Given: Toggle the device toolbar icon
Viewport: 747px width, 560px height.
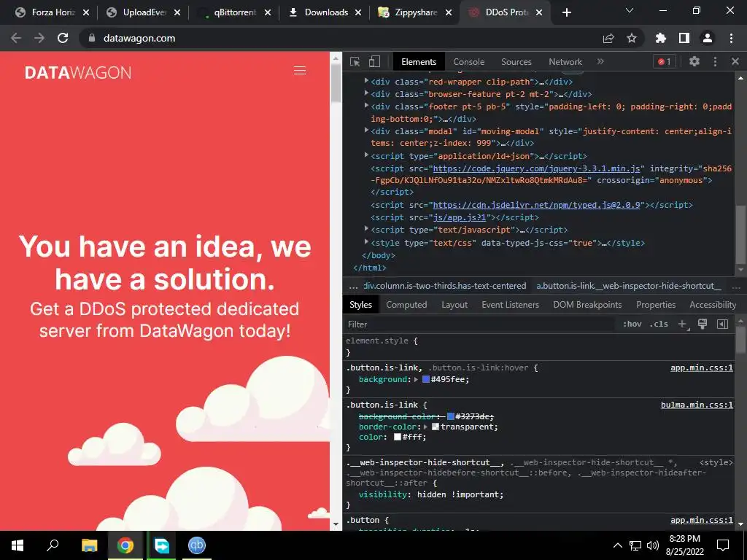Looking at the screenshot, I should (x=374, y=61).
